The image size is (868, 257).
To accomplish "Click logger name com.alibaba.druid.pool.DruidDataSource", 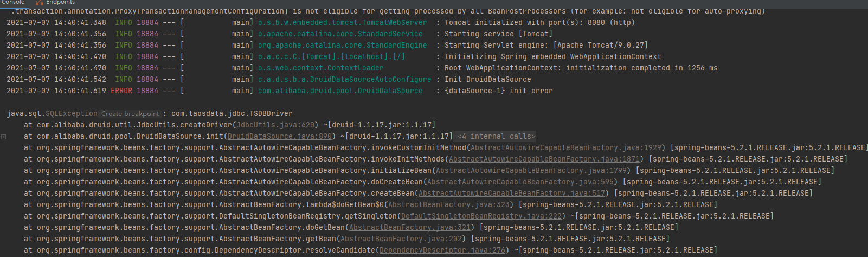I will 340,91.
